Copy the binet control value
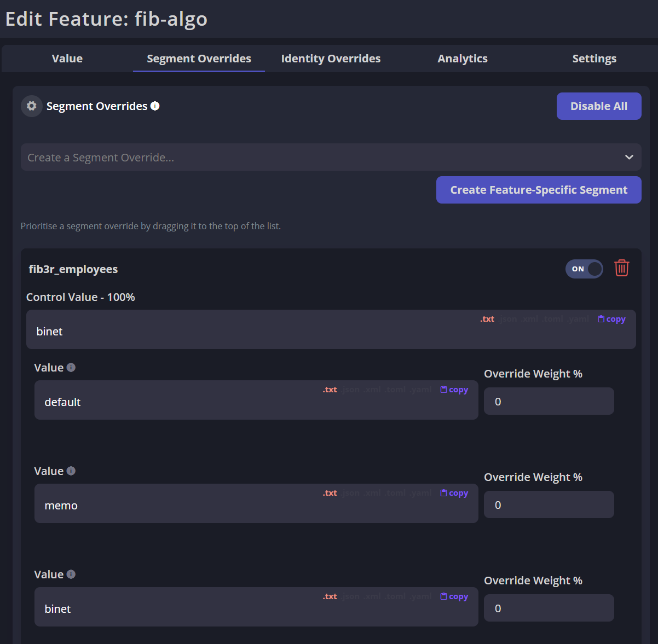The height and width of the screenshot is (644, 658). tap(611, 319)
